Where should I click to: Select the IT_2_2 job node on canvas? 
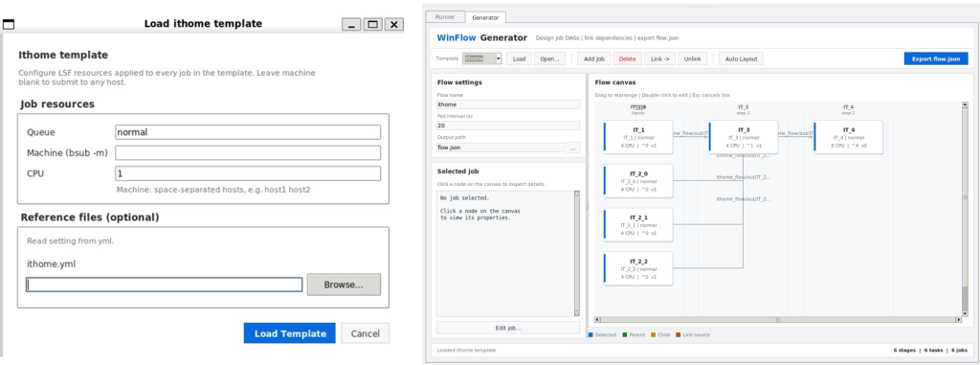pos(638,268)
